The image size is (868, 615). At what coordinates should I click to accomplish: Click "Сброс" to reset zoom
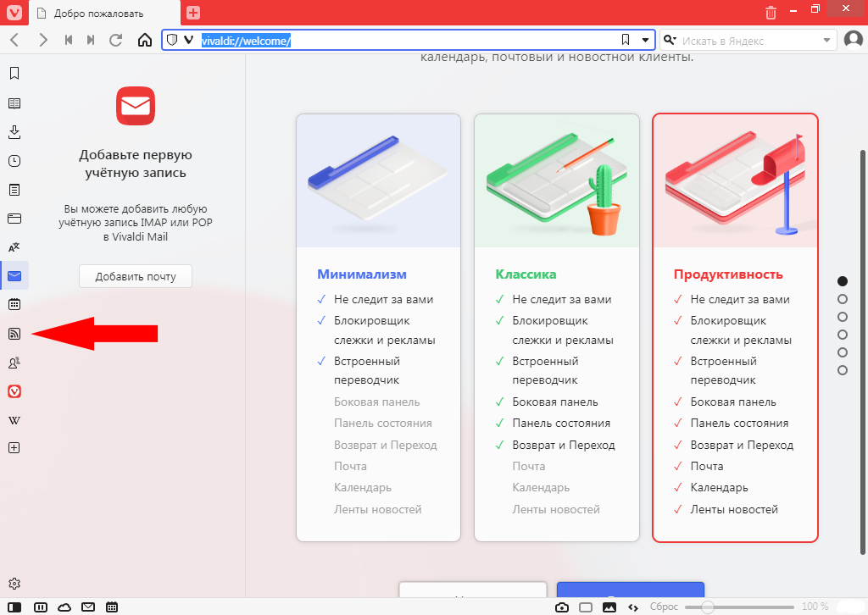click(x=663, y=607)
